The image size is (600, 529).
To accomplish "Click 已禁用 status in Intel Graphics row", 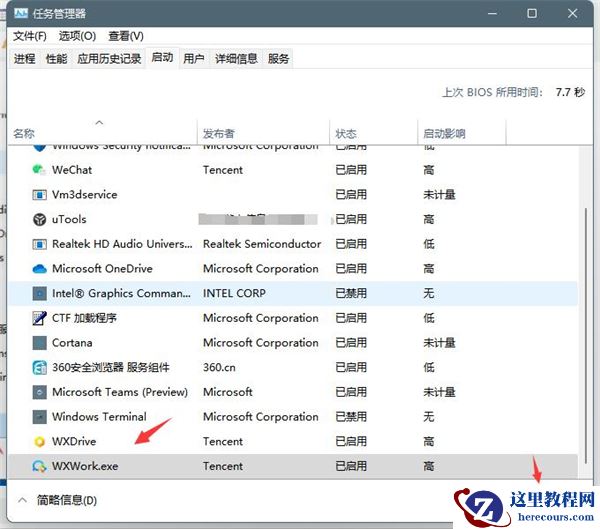I will coord(351,294).
